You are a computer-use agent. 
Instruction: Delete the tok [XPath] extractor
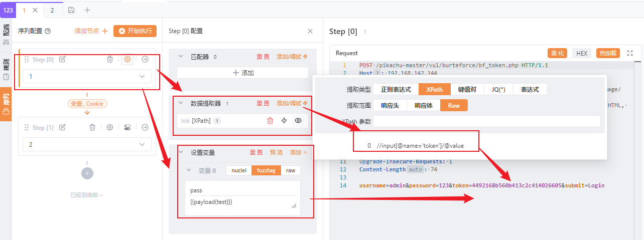[x=270, y=121]
